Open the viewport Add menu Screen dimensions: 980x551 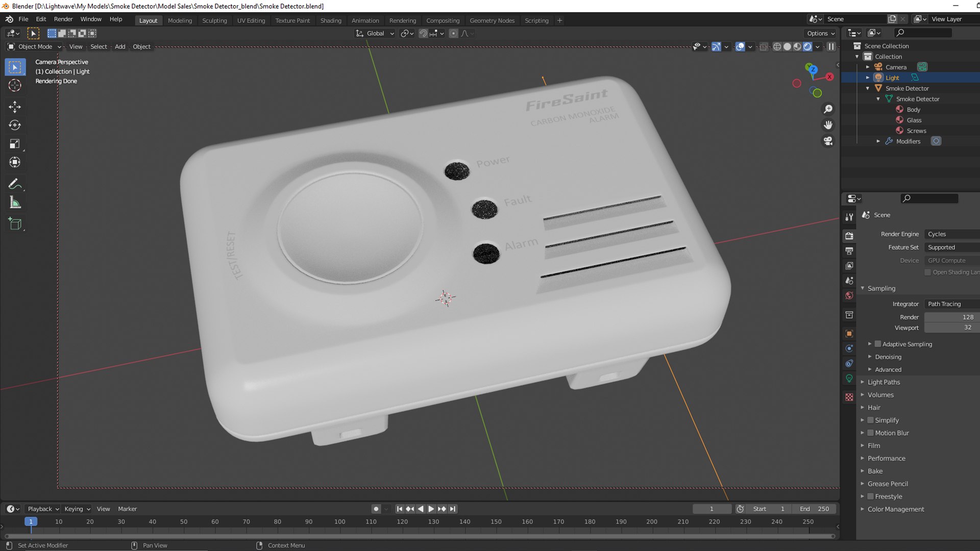click(x=120, y=46)
